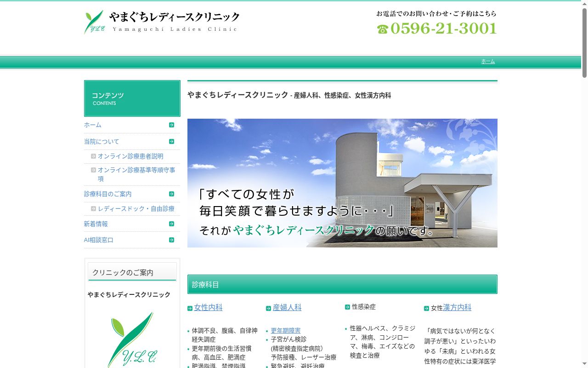Click the phone number 0596-21-3001
The width and height of the screenshot is (588, 368).
444,29
